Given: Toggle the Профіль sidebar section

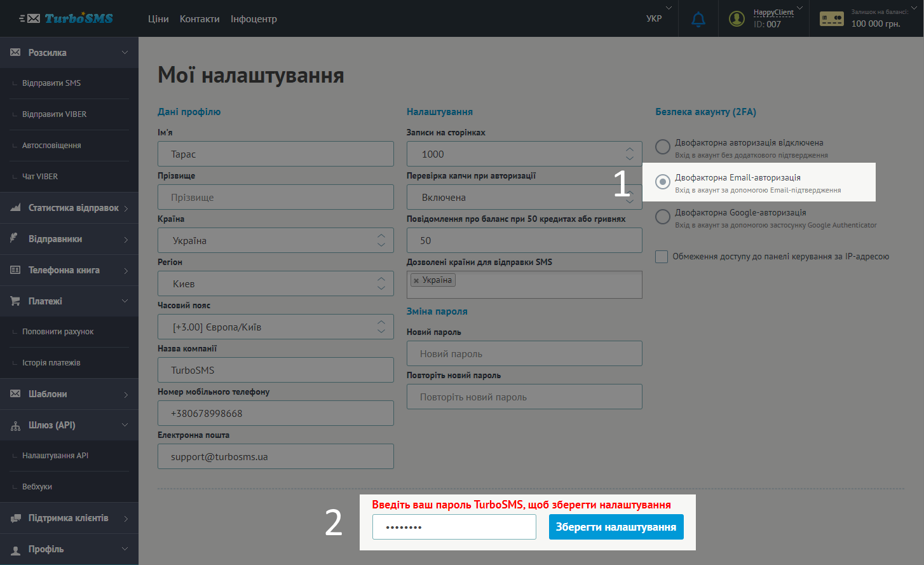Looking at the screenshot, I should pyautogui.click(x=125, y=548).
